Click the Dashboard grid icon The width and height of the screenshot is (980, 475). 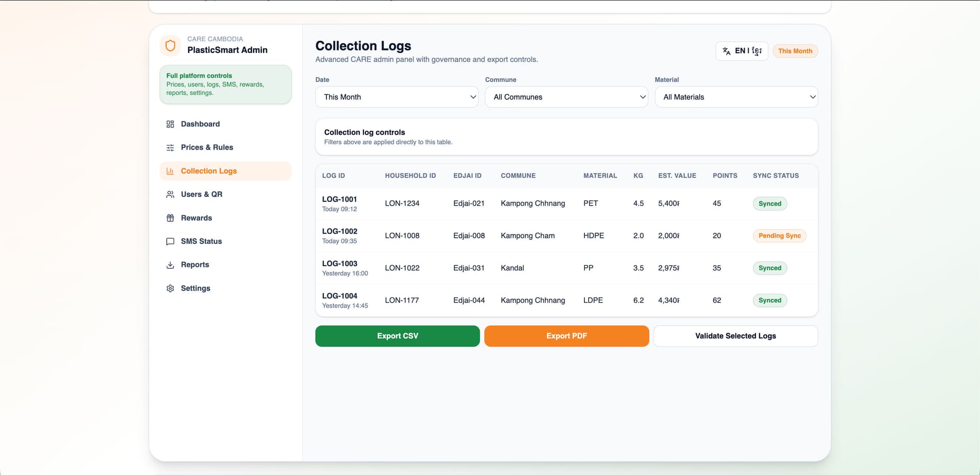[170, 124]
